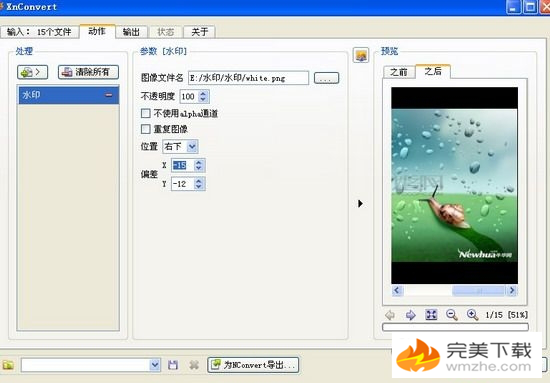Expand the preset combo box at bottom
Image resolution: width=550 pixels, height=383 pixels.
tap(155, 365)
